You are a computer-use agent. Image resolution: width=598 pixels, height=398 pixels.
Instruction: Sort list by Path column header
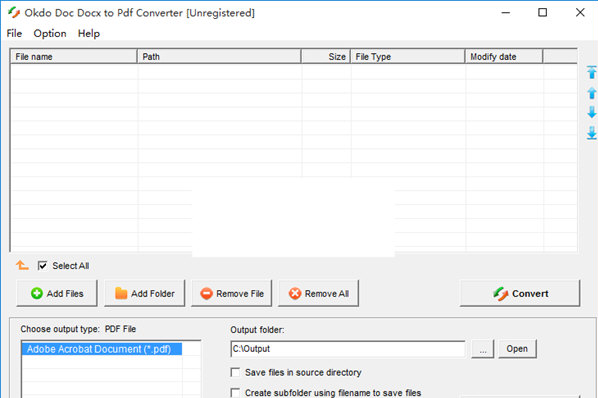tap(219, 56)
